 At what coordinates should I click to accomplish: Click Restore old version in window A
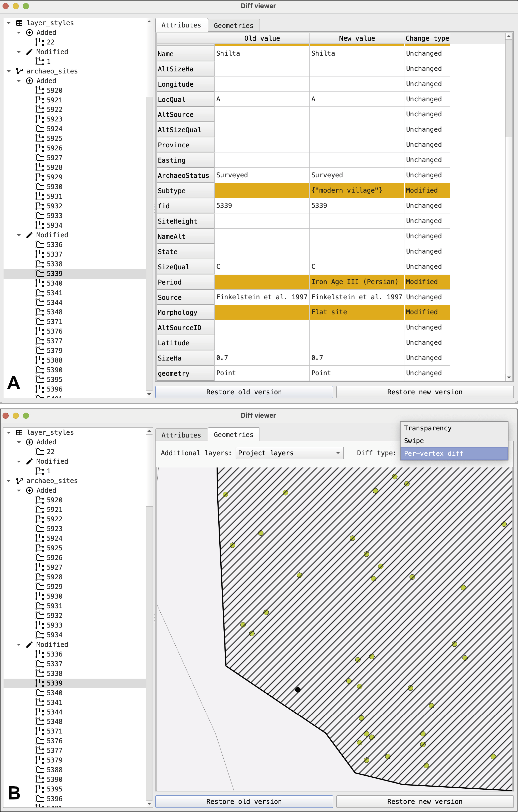tap(244, 392)
